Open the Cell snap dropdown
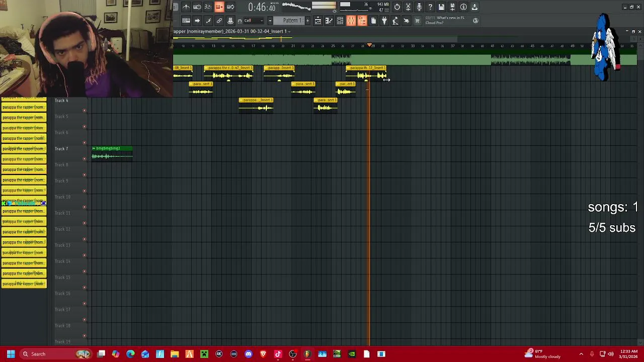 tap(254, 21)
